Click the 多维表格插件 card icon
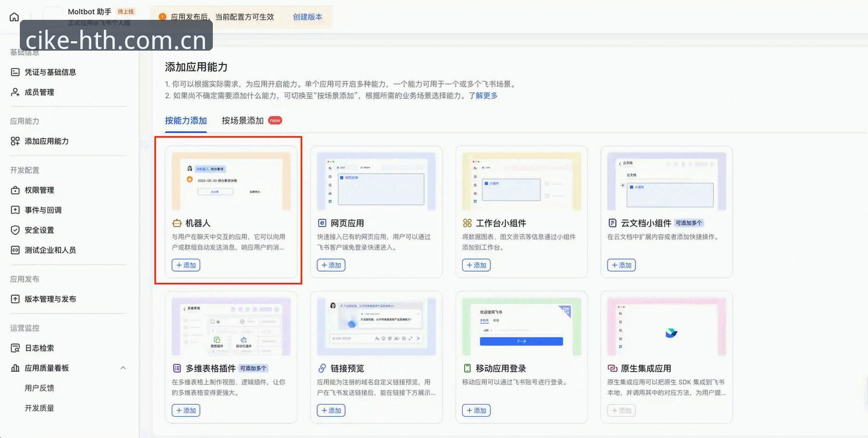868x438 pixels. coord(177,368)
